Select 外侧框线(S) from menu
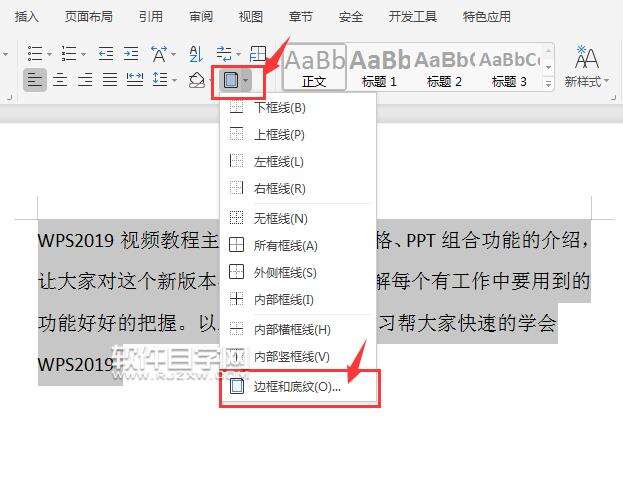 [298, 273]
